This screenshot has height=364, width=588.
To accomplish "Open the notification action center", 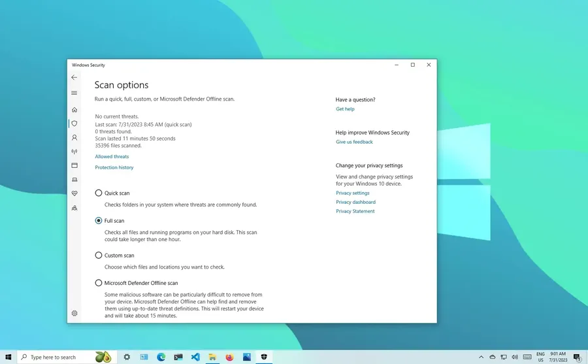I will tap(578, 357).
